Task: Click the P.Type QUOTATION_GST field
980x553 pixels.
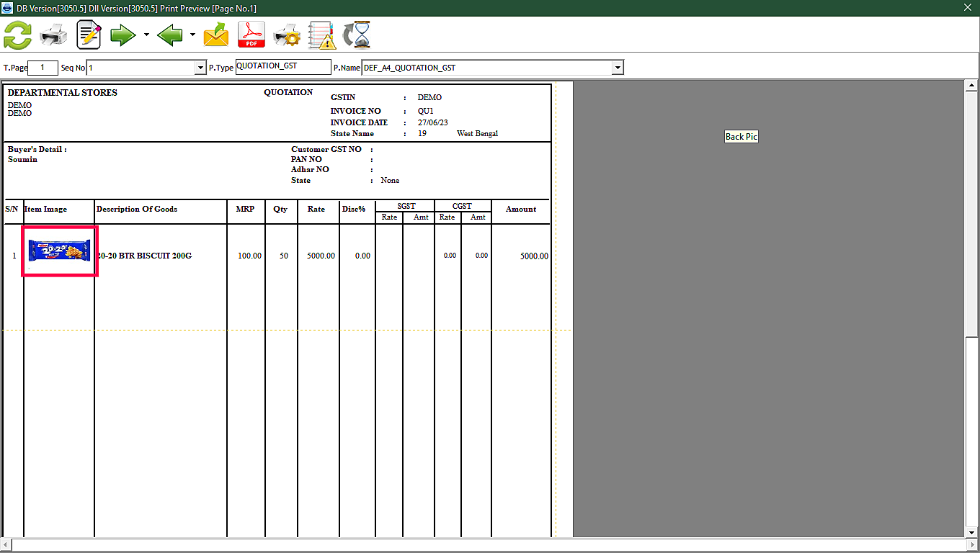Action: (283, 67)
